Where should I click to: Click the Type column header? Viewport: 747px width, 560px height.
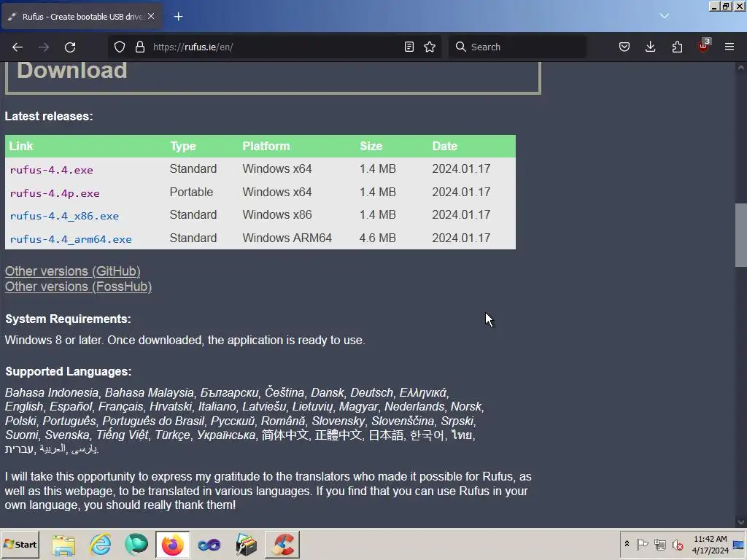[183, 146]
